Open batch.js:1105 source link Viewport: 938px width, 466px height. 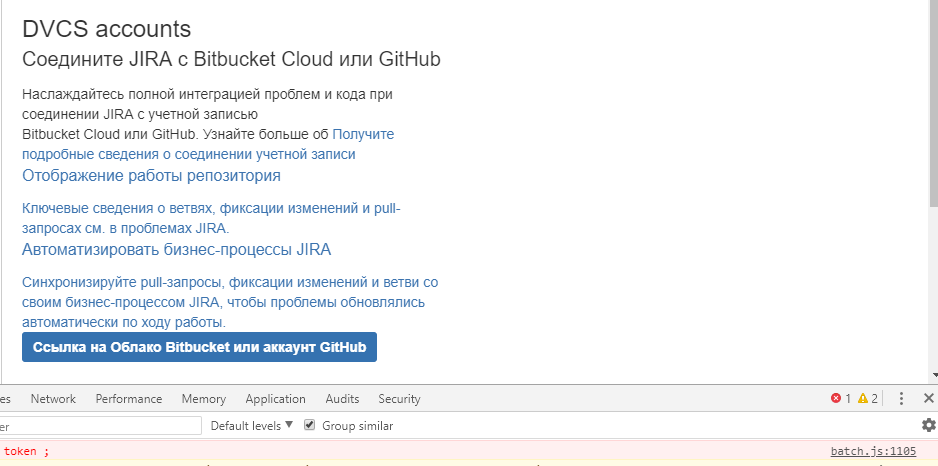873,451
